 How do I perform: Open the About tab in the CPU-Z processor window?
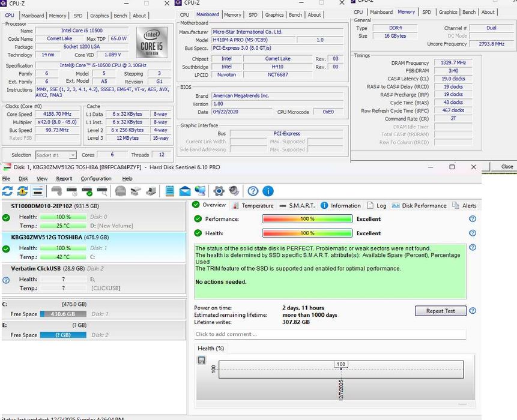(139, 16)
